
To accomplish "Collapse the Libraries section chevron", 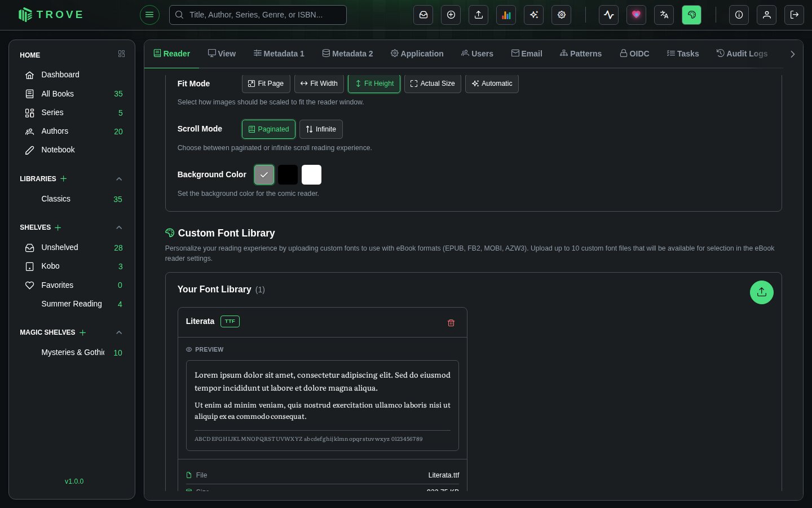I will 119,179.
